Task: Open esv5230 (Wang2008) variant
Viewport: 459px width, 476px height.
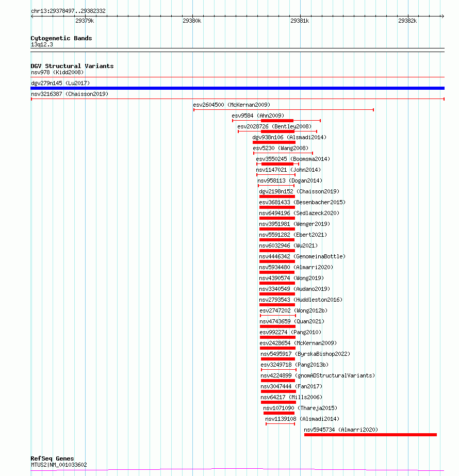Action: pyautogui.click(x=281, y=148)
